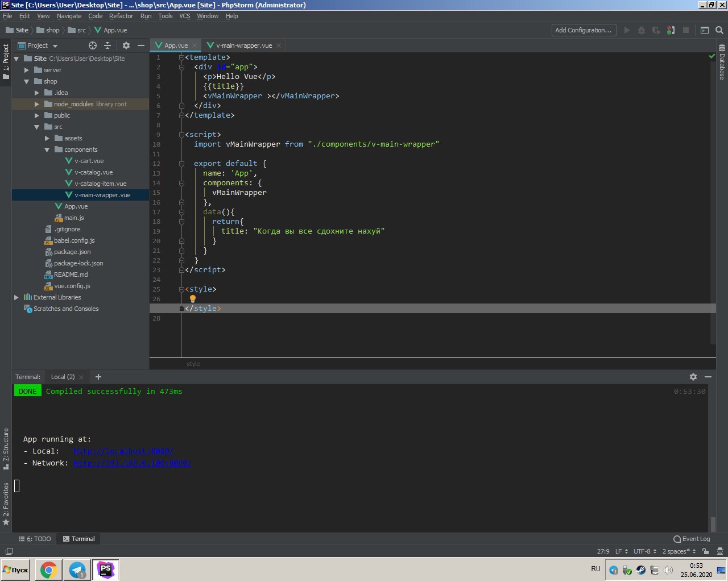728x582 pixels.
Task: Open Project panel settings gear
Action: coord(126,45)
